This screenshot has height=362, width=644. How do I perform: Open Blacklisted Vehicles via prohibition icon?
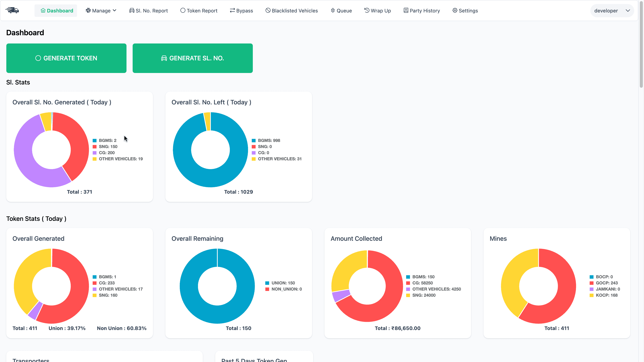point(268,10)
